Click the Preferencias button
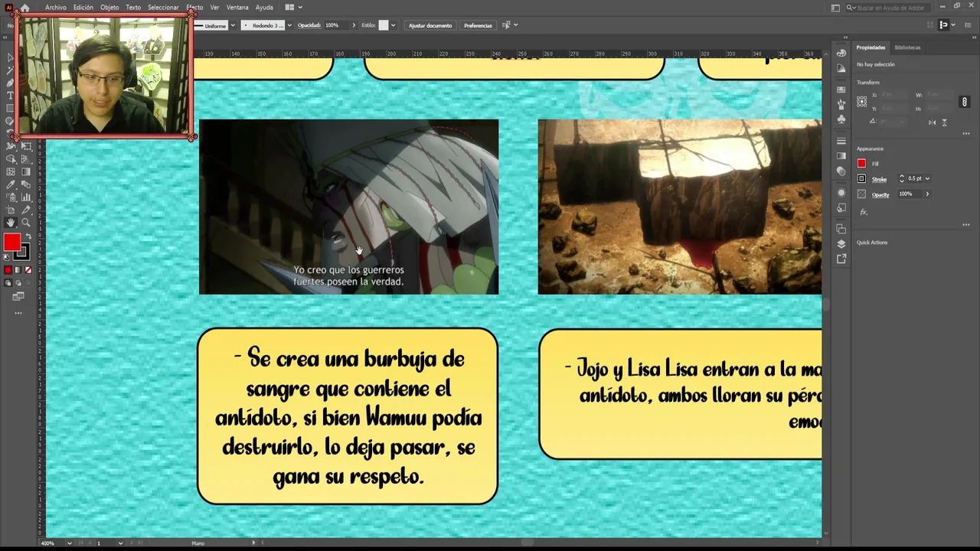The width and height of the screenshot is (980, 551). (478, 25)
